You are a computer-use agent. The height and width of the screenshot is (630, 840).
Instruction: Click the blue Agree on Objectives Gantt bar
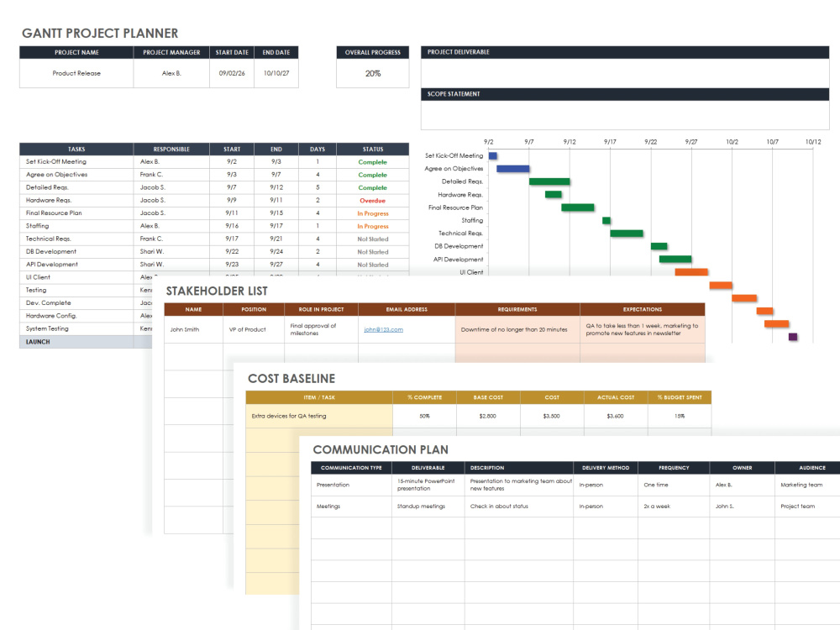(x=513, y=169)
